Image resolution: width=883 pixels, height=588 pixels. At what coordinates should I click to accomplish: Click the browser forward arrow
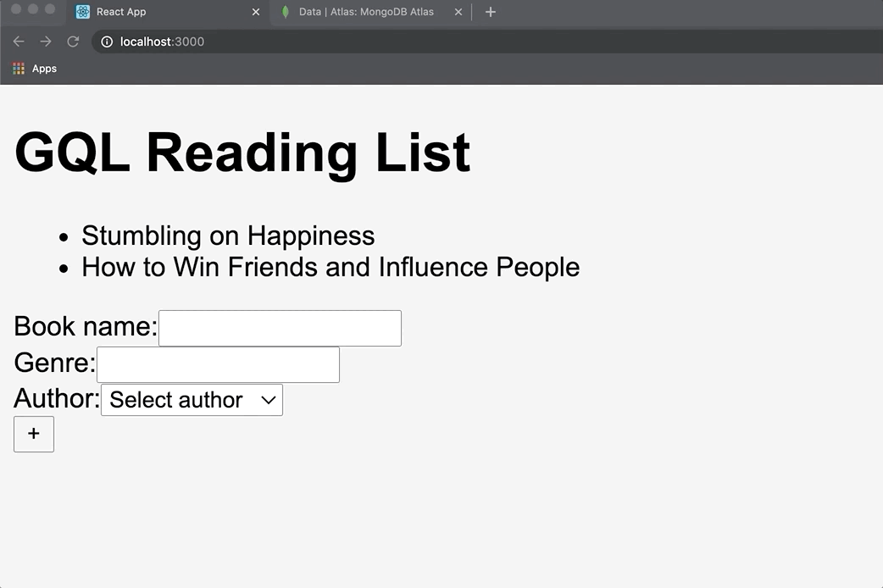coord(46,42)
